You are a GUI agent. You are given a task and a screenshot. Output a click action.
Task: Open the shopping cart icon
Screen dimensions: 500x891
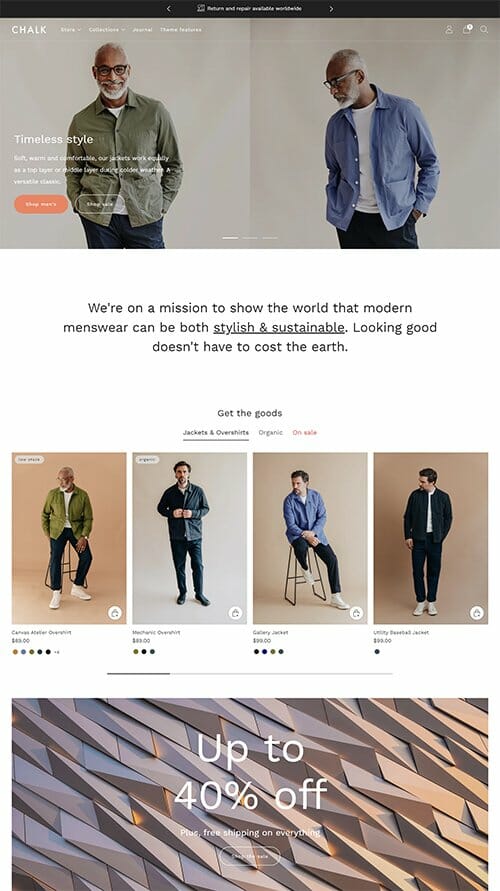(467, 30)
